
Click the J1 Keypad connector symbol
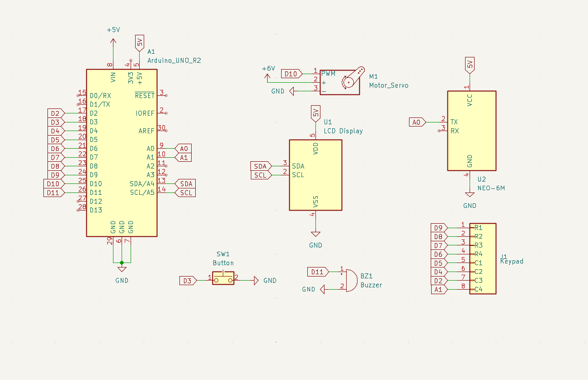coord(483,258)
